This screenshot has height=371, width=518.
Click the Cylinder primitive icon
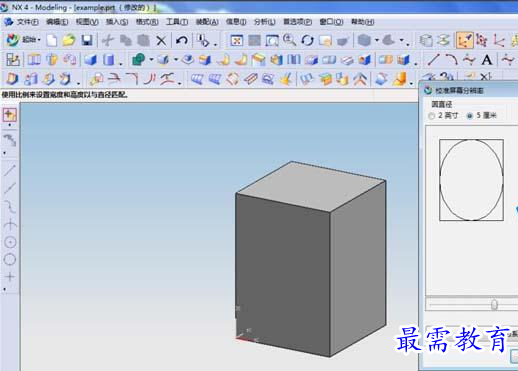(x=109, y=60)
